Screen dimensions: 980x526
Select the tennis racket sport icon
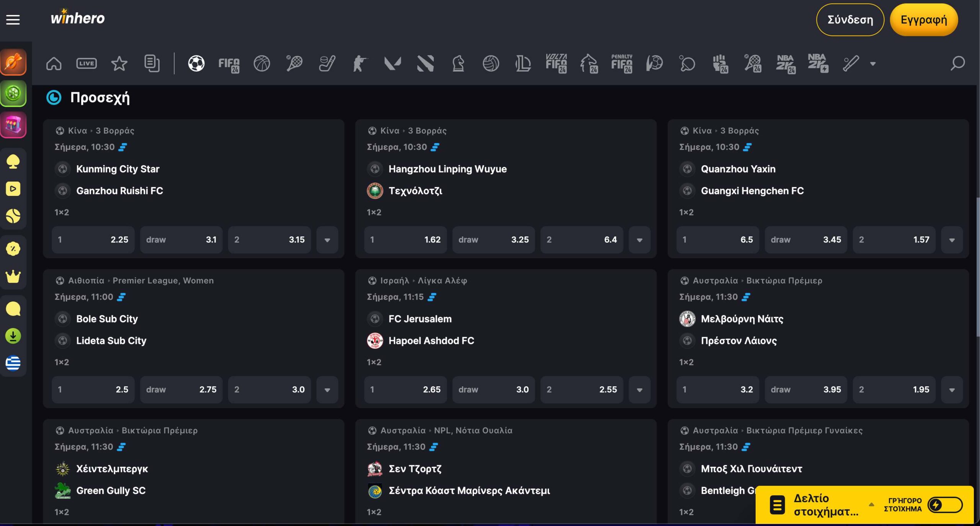294,64
